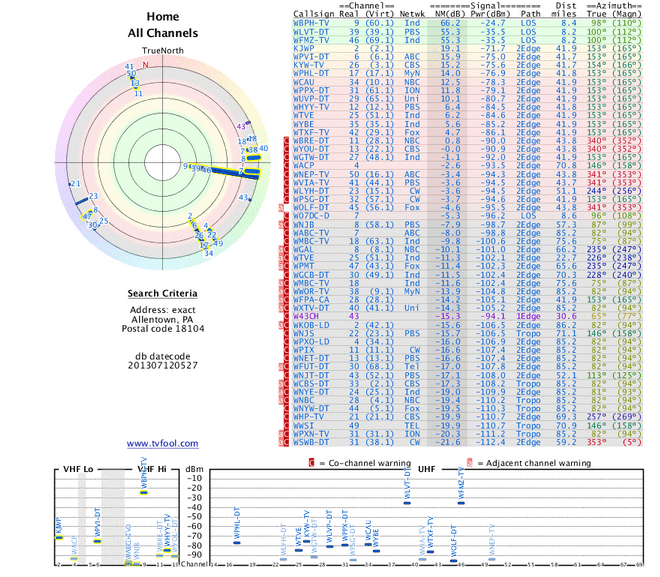Click the db datecode 201307120527 value

pyautogui.click(x=162, y=365)
